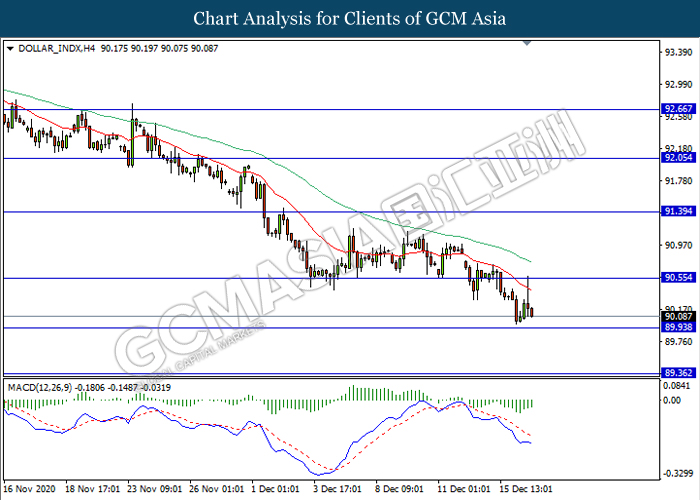Select the 92.667 price level label

click(x=679, y=108)
